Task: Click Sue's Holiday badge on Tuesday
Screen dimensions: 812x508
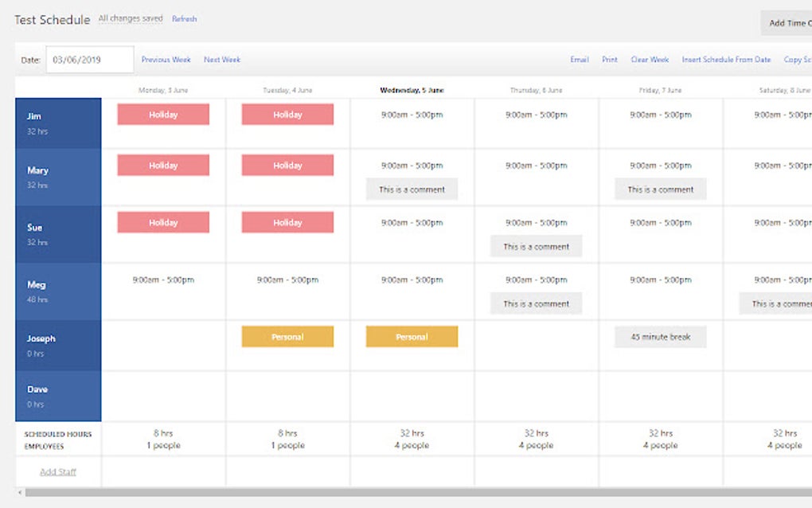Action: pyautogui.click(x=287, y=222)
